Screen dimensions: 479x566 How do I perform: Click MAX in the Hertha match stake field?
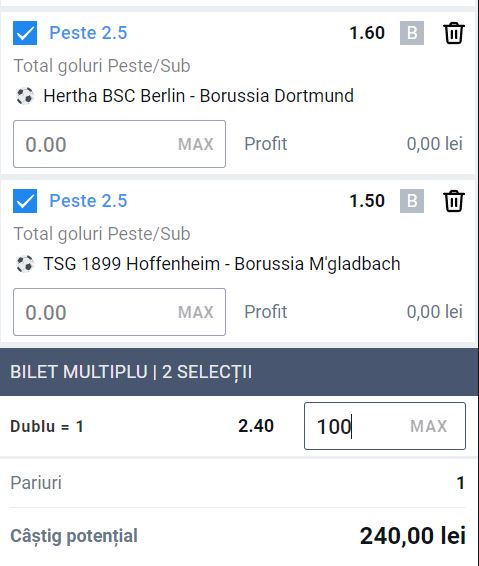coord(196,144)
